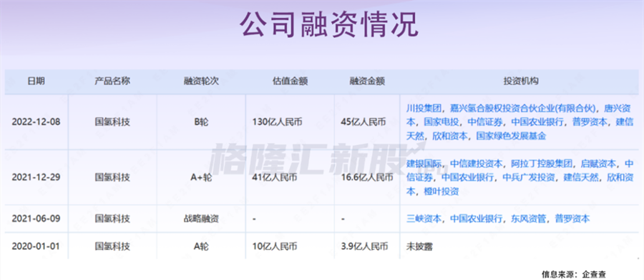Image resolution: width=644 pixels, height=280 pixels.
Task: Click the 橙叶投资 link
Action: point(441,191)
